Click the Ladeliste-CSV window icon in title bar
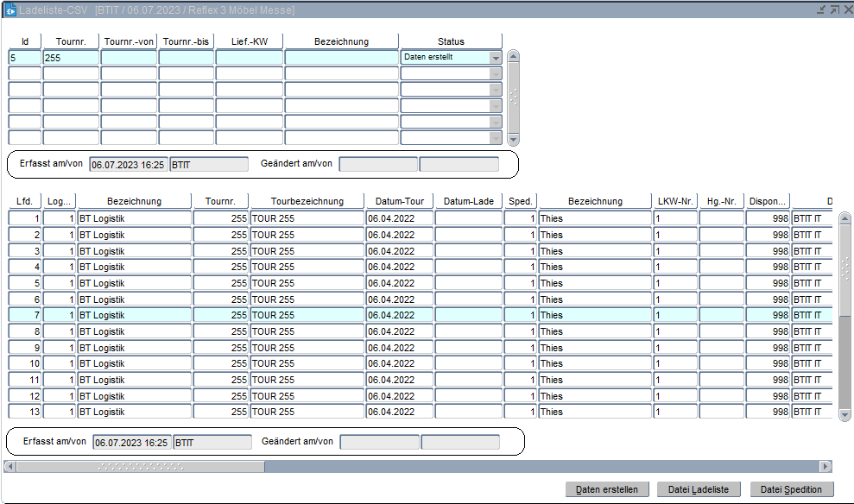 pyautogui.click(x=12, y=9)
